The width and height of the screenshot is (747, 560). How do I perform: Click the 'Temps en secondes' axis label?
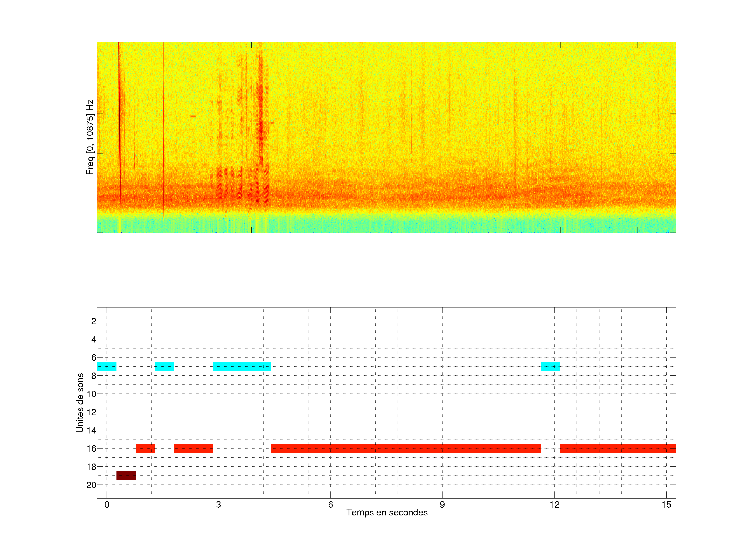387,512
